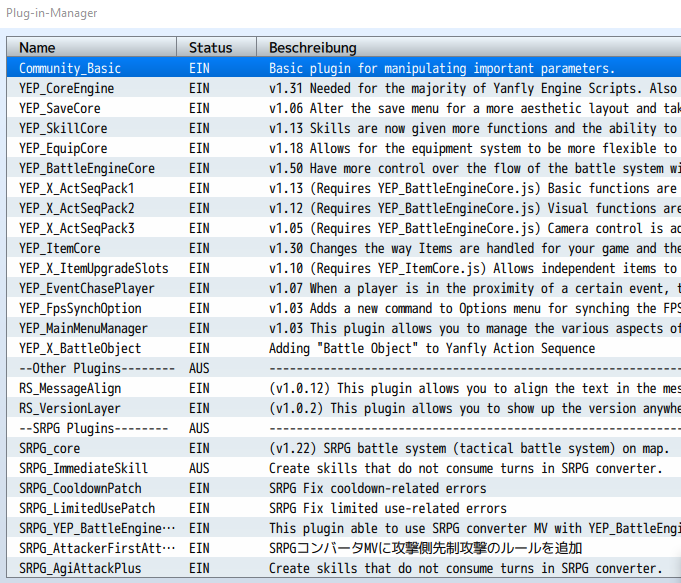Select the YEP_X_BattleObject plugin
Screen dimensions: 681x583
point(344,348)
